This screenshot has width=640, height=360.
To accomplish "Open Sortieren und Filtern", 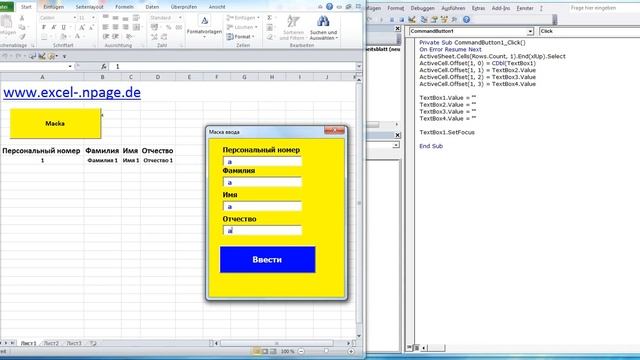I will coord(293,27).
